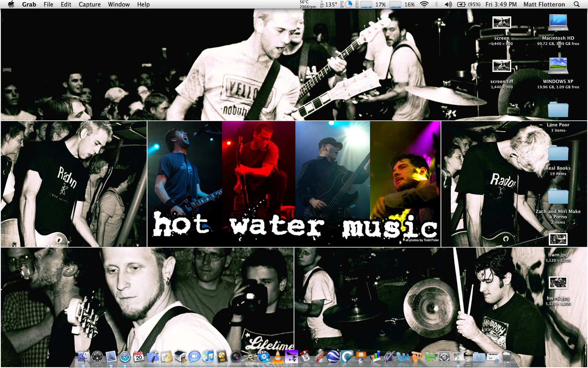Launch iTunes from the dock
Viewport: 588px width, 368px height.
tap(208, 357)
